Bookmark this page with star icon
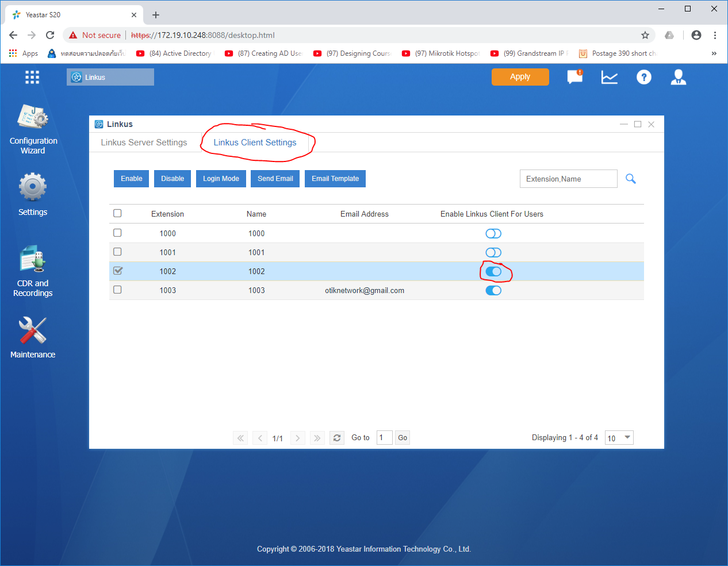The height and width of the screenshot is (566, 728). pos(645,35)
